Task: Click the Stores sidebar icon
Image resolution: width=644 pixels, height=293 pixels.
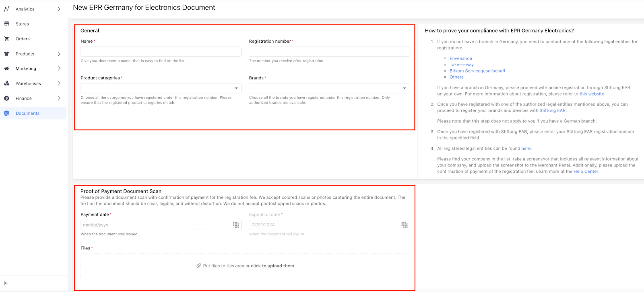Action: [x=6, y=24]
